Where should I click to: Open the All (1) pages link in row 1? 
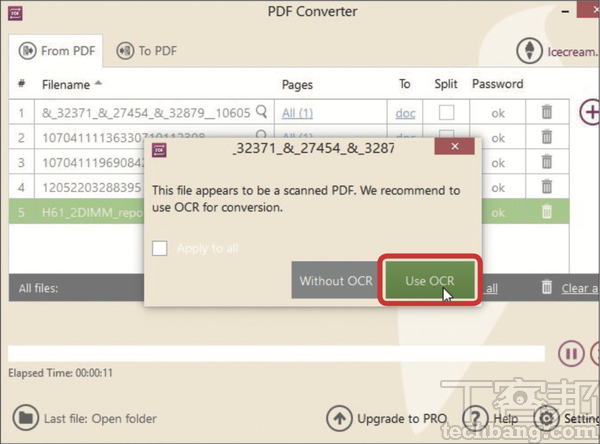297,113
